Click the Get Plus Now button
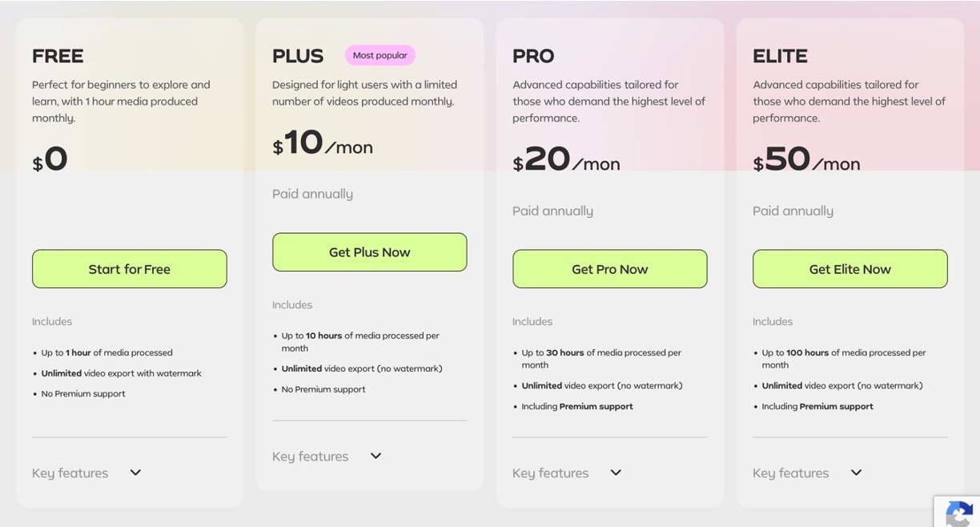This screenshot has height=527, width=980. (369, 252)
